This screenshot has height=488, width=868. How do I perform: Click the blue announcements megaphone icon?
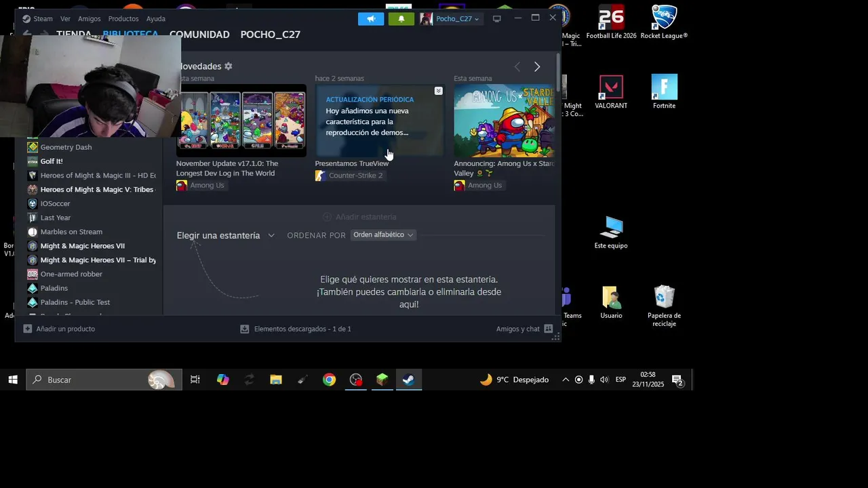click(371, 19)
